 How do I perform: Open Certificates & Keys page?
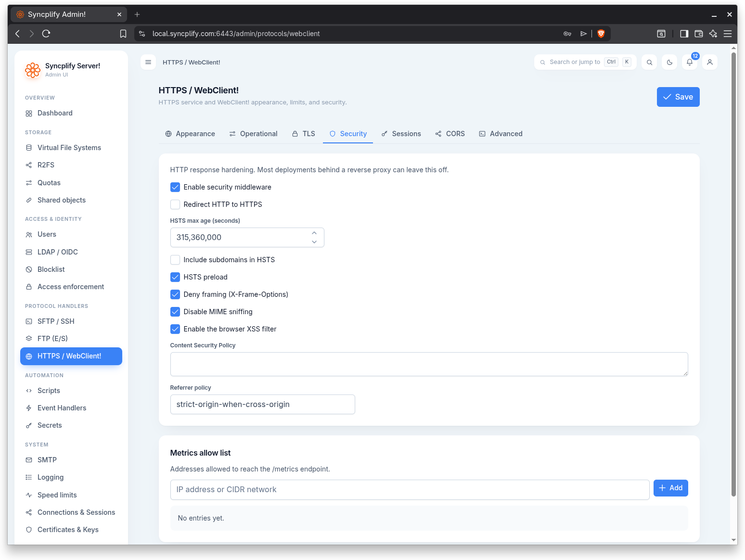71,530
